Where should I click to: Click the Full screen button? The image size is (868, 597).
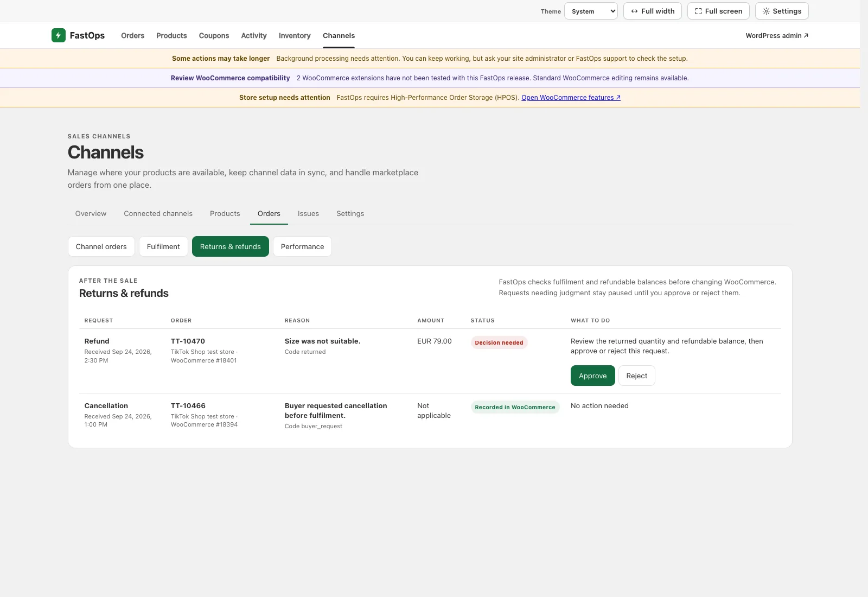[x=718, y=11]
